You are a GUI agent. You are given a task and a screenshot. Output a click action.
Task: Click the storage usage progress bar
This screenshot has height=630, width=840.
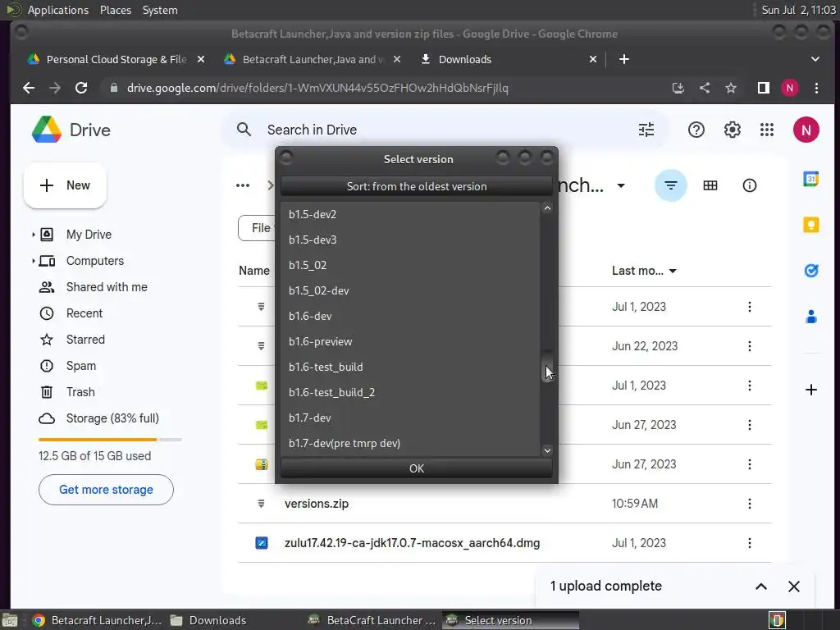click(x=111, y=440)
